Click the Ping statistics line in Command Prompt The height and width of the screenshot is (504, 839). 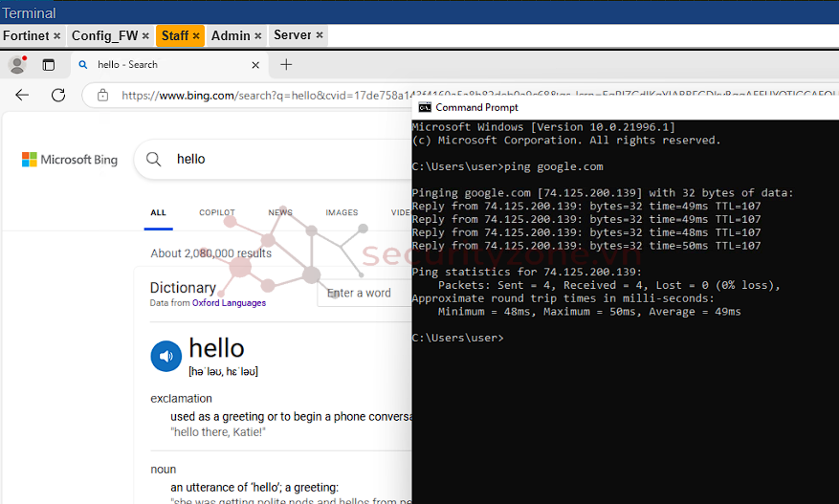(526, 272)
